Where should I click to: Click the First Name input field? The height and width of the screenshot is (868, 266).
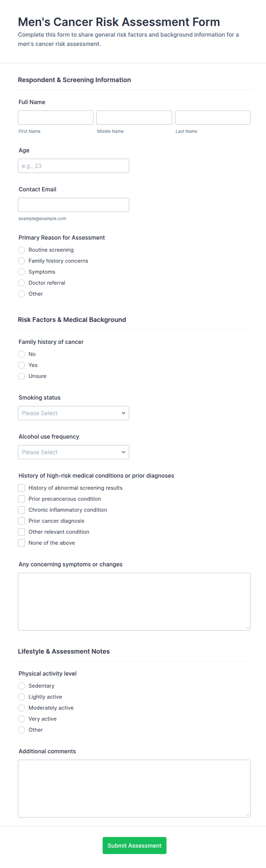55,118
